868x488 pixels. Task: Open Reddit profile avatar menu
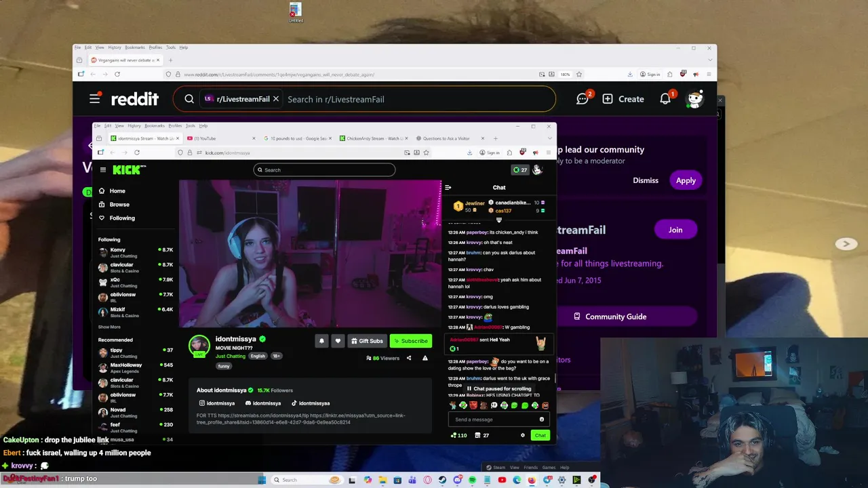(x=695, y=99)
